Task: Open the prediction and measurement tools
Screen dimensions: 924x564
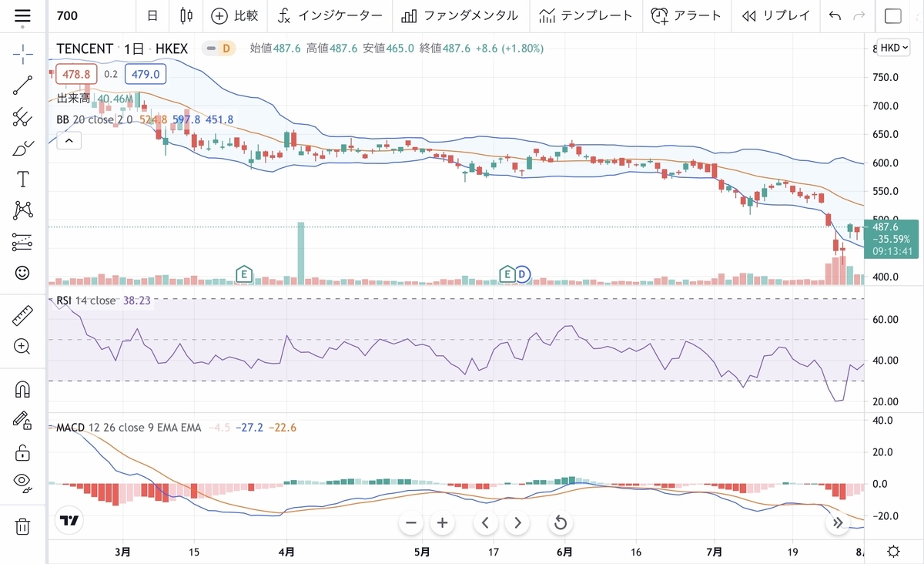Action: click(x=23, y=242)
